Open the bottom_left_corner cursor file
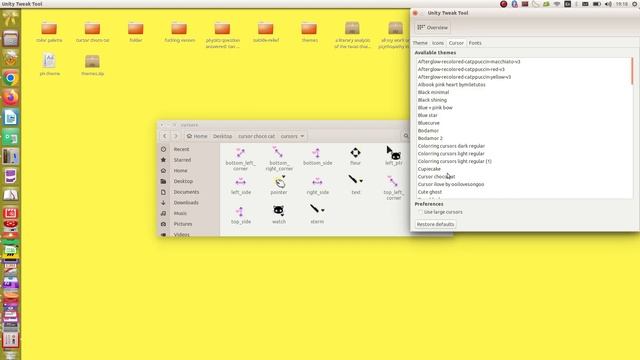The width and height of the screenshot is (640, 360). 240,158
